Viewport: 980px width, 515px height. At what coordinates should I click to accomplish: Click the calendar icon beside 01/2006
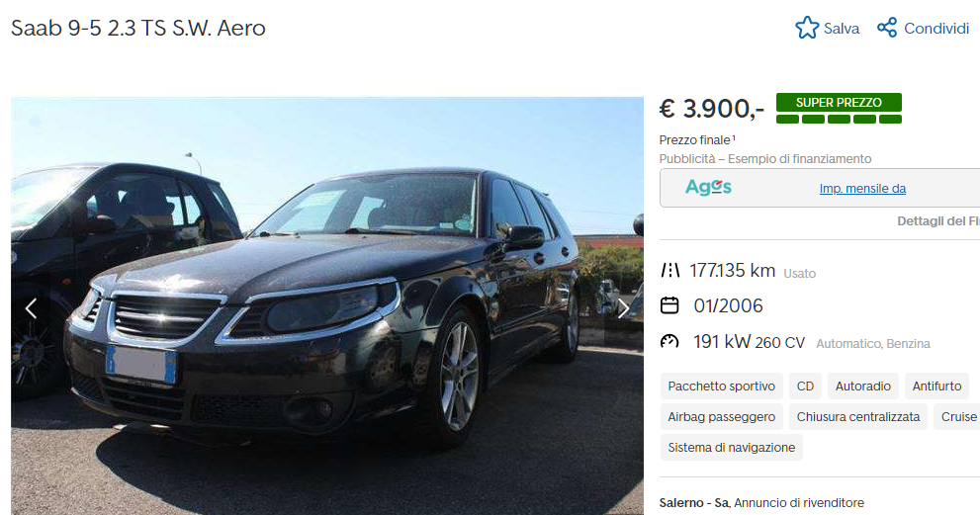[669, 305]
